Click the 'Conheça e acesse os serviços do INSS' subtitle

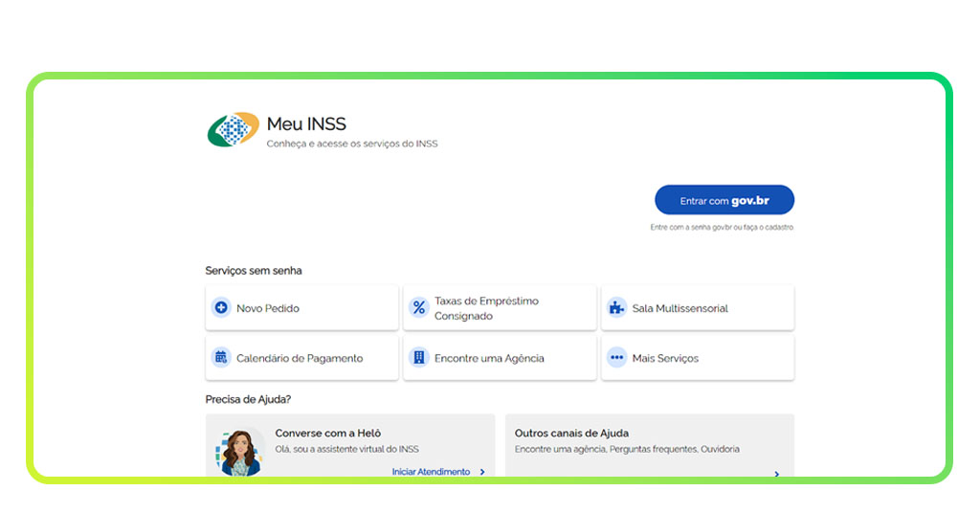pyautogui.click(x=352, y=144)
